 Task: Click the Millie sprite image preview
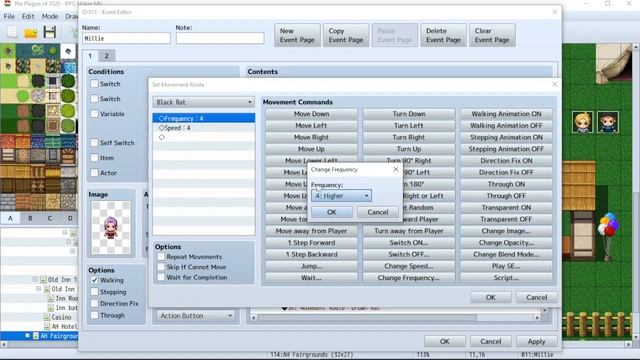pos(111,227)
